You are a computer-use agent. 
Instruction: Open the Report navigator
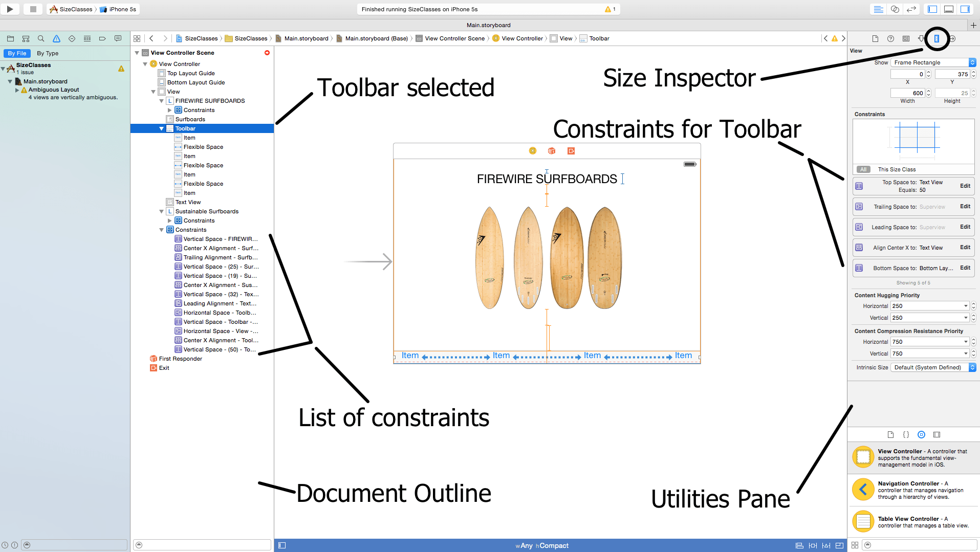118,38
